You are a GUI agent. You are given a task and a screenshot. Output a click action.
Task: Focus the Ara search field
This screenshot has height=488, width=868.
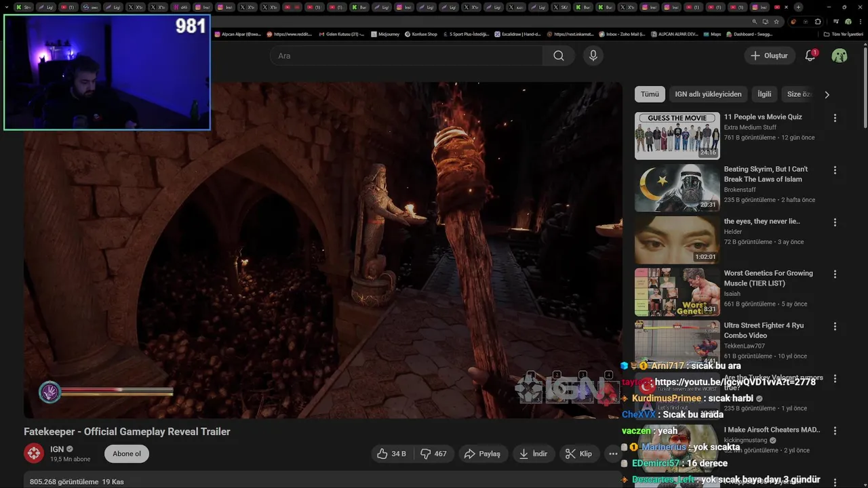coord(406,56)
